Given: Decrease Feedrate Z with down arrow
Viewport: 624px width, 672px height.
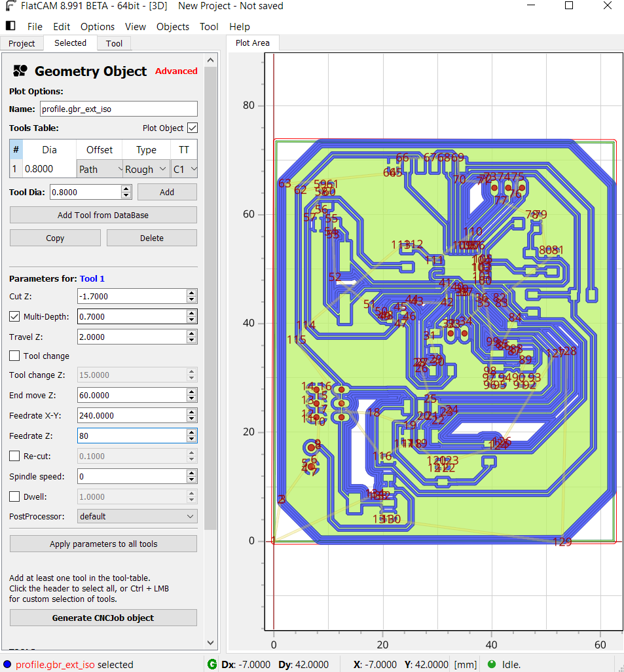Looking at the screenshot, I should pyautogui.click(x=192, y=439).
